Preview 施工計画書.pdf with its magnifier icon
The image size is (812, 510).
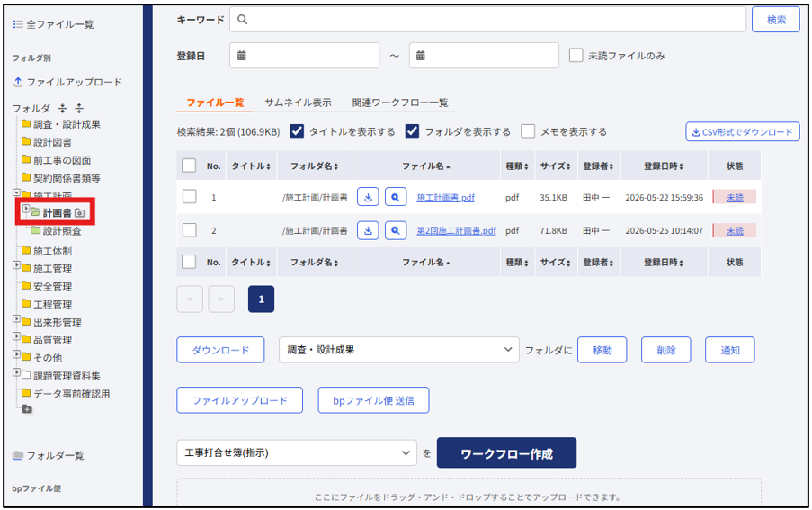(396, 197)
